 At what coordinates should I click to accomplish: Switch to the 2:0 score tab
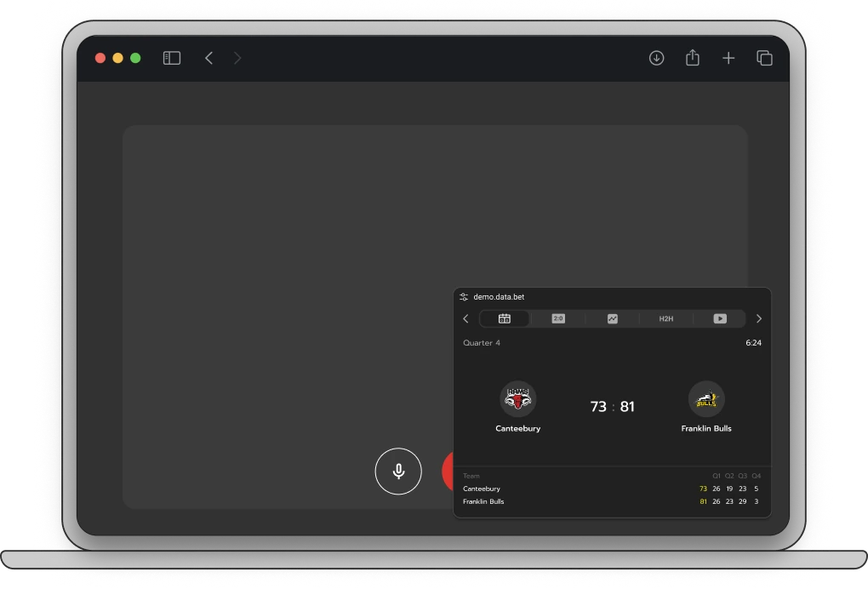click(x=558, y=318)
